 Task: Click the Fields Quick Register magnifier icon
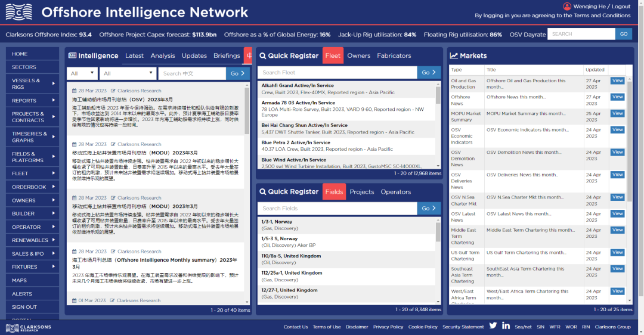tap(262, 191)
